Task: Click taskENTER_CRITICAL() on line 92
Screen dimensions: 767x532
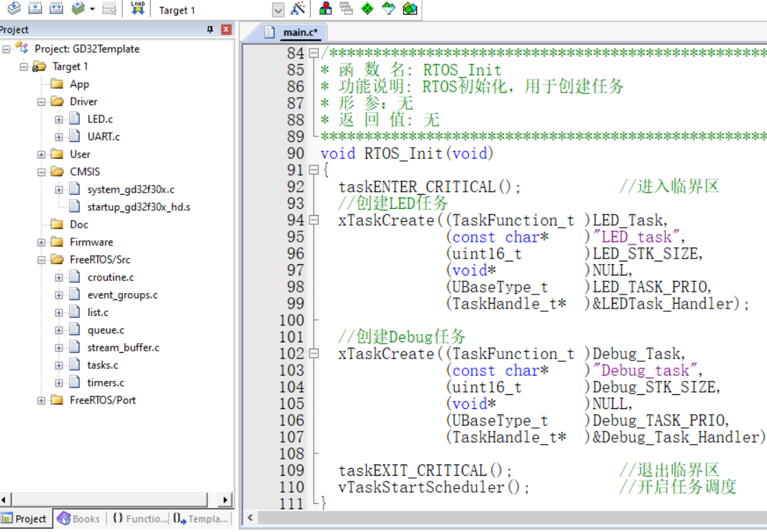Action: (430, 186)
